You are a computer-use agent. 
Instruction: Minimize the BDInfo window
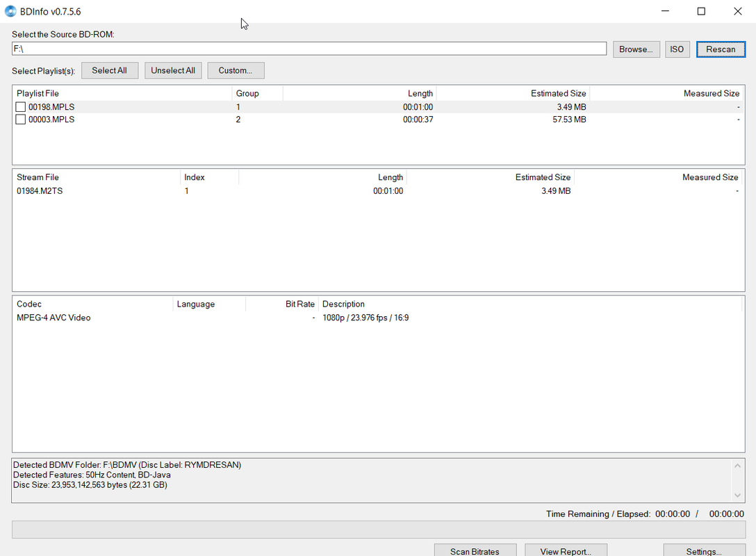coord(666,11)
